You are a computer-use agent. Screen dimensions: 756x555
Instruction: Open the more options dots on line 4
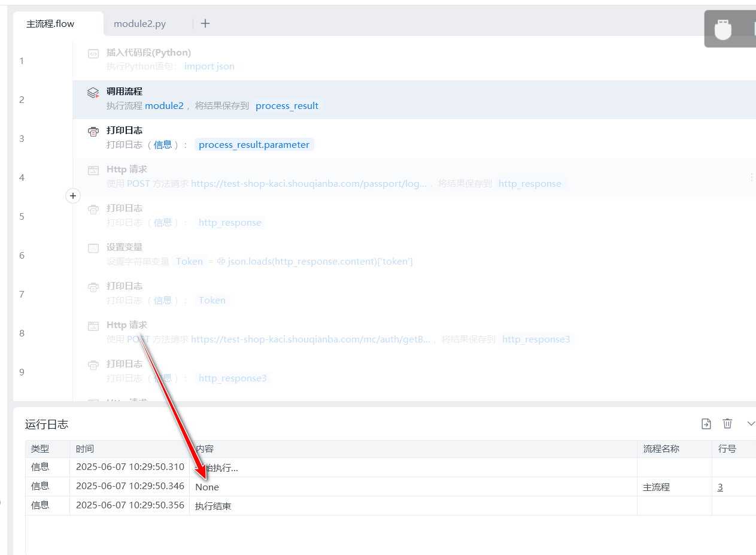coord(752,177)
